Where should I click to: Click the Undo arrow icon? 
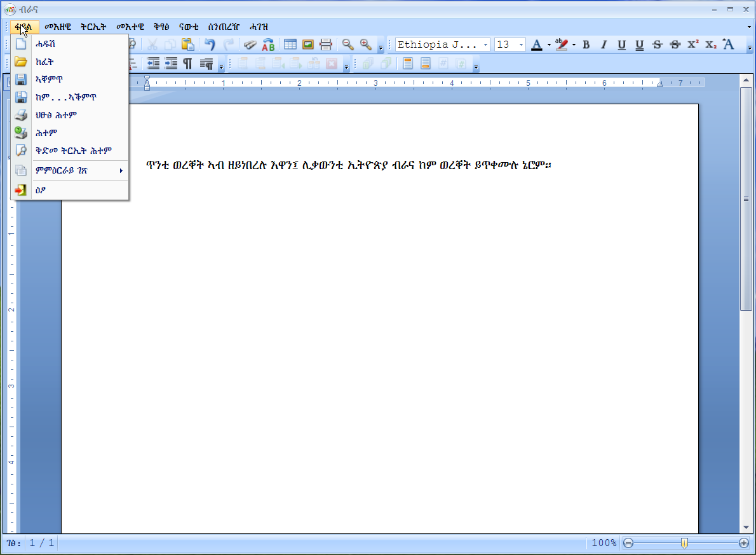coord(209,45)
